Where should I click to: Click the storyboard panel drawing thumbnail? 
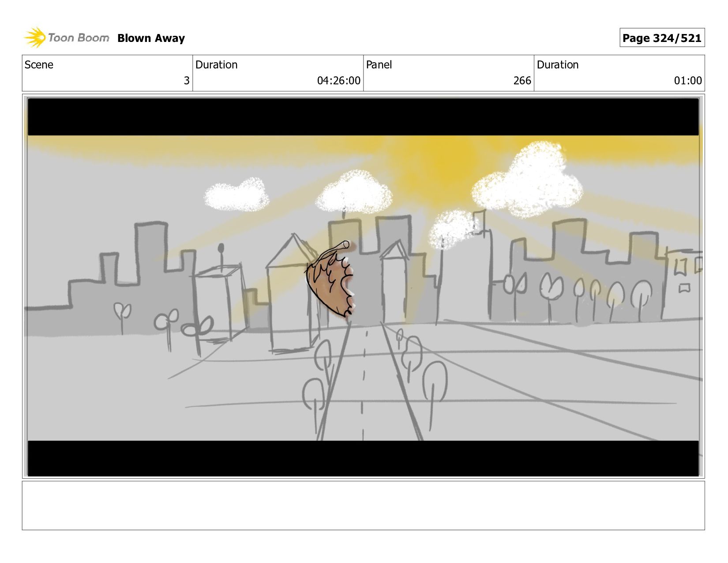point(363,287)
